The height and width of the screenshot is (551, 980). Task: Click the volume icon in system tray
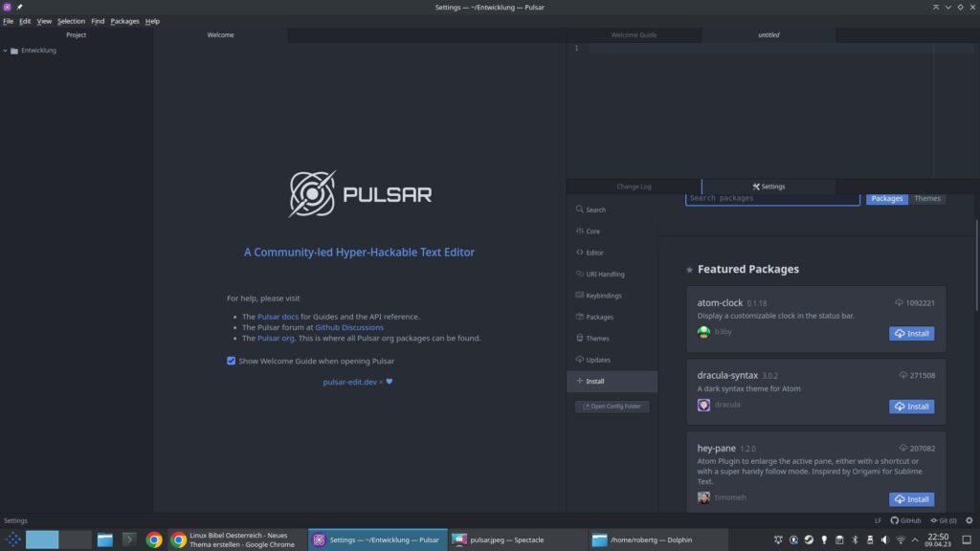tap(885, 540)
